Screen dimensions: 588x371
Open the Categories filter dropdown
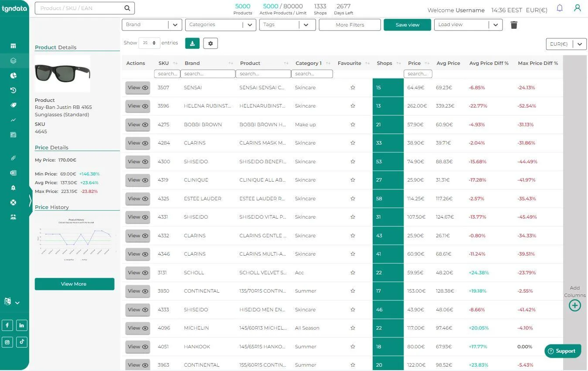(220, 25)
